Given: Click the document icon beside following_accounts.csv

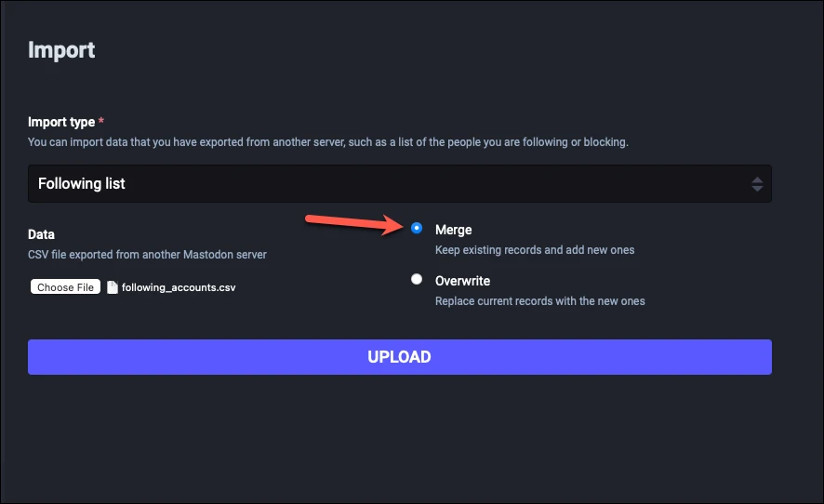Looking at the screenshot, I should click(x=112, y=287).
